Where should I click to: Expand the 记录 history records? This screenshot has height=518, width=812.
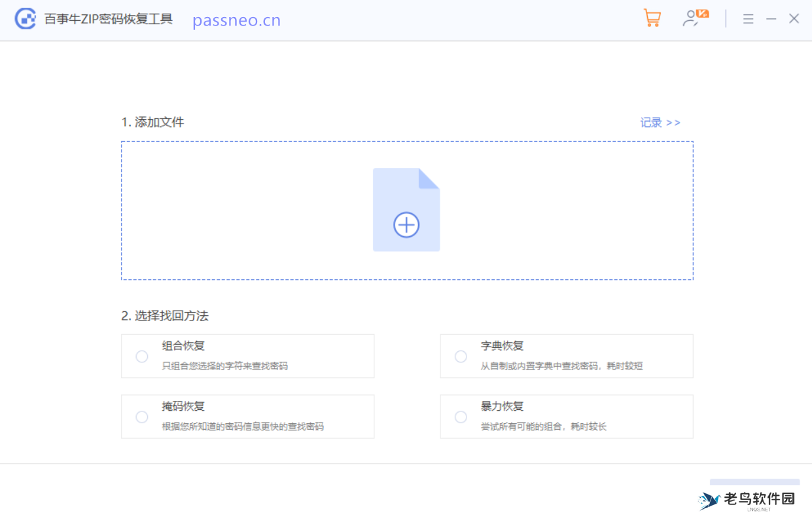coord(659,122)
